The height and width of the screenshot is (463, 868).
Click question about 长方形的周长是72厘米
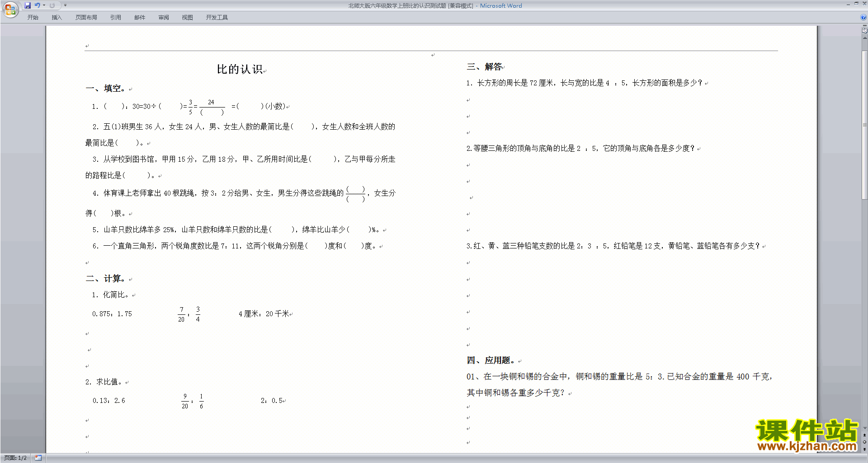[585, 83]
